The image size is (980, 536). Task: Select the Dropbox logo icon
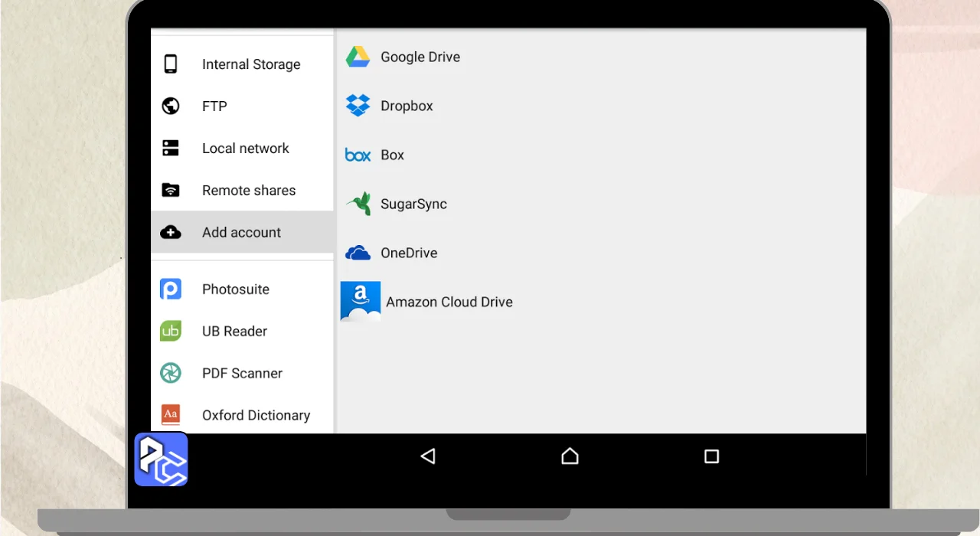click(x=358, y=106)
